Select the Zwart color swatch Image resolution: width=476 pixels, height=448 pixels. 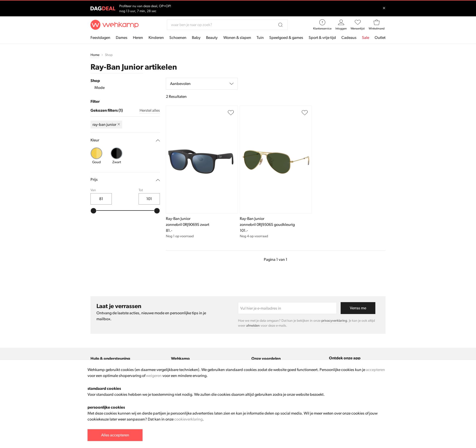click(x=117, y=153)
